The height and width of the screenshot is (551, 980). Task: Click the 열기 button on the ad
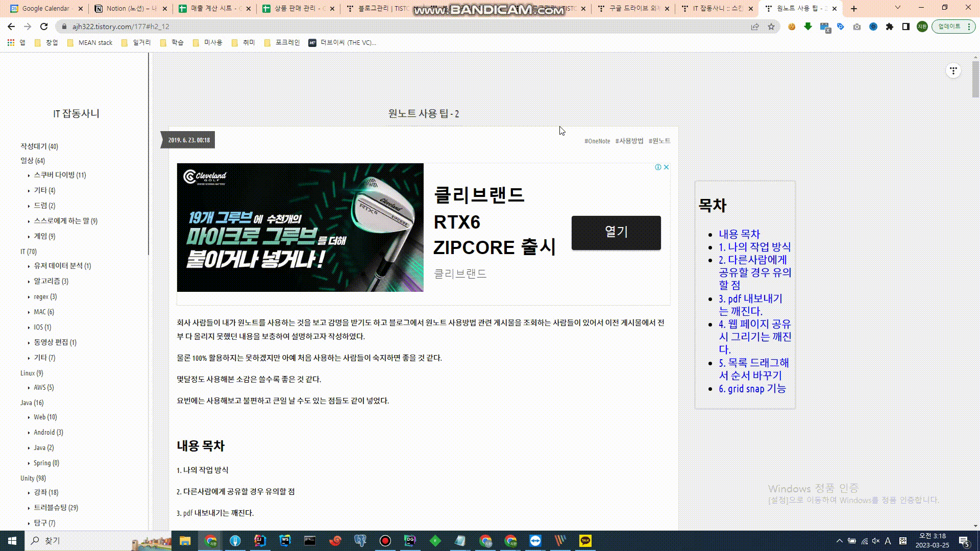pos(616,232)
